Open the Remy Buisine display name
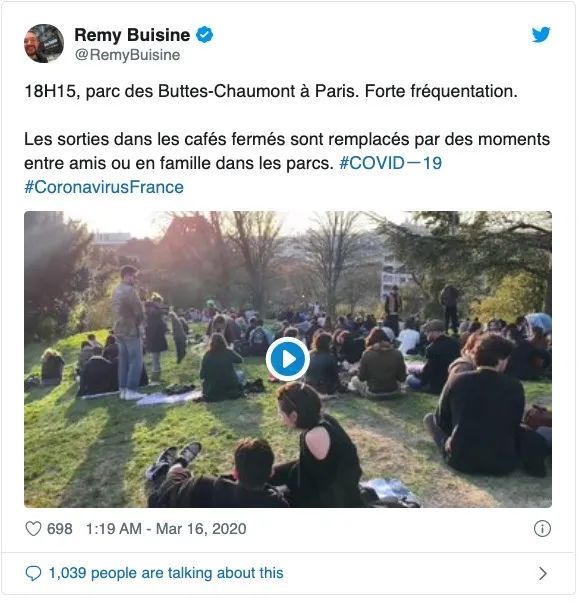This screenshot has width=583, height=607. pyautogui.click(x=134, y=35)
